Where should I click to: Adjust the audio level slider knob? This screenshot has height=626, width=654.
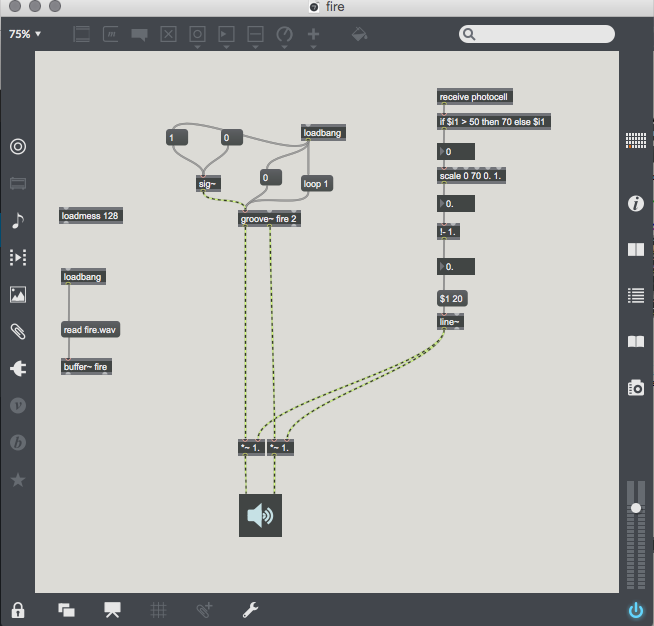click(x=636, y=508)
